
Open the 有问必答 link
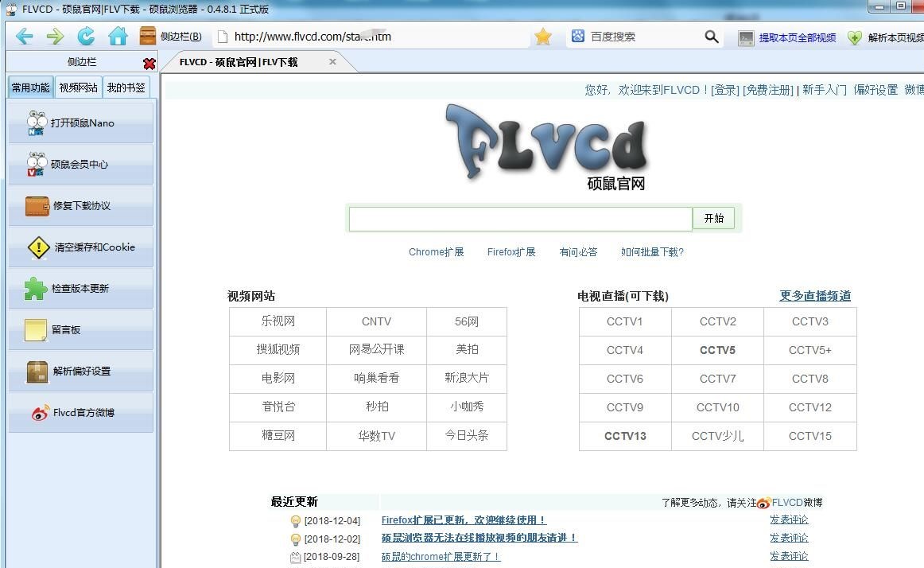click(x=578, y=252)
